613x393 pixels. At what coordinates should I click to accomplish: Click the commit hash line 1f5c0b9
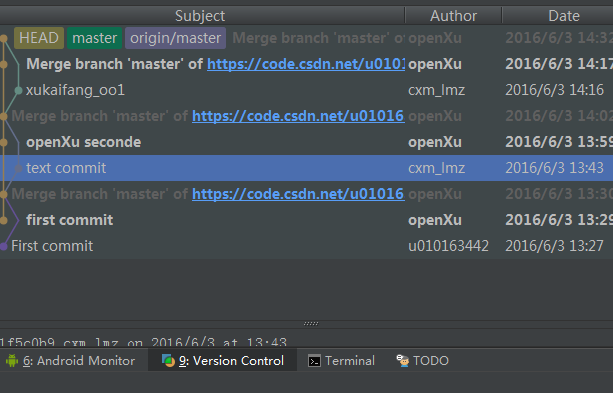(x=143, y=343)
